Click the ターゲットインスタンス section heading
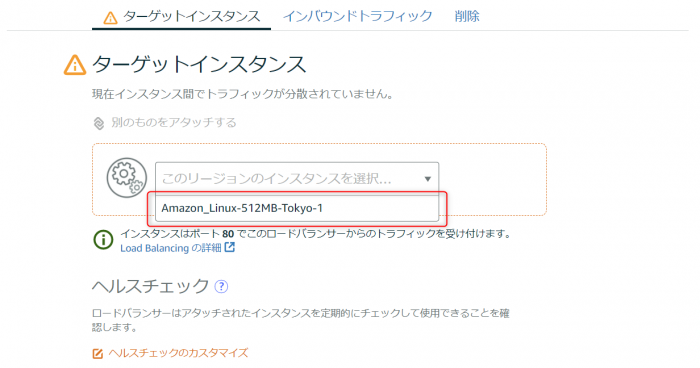 [x=199, y=64]
